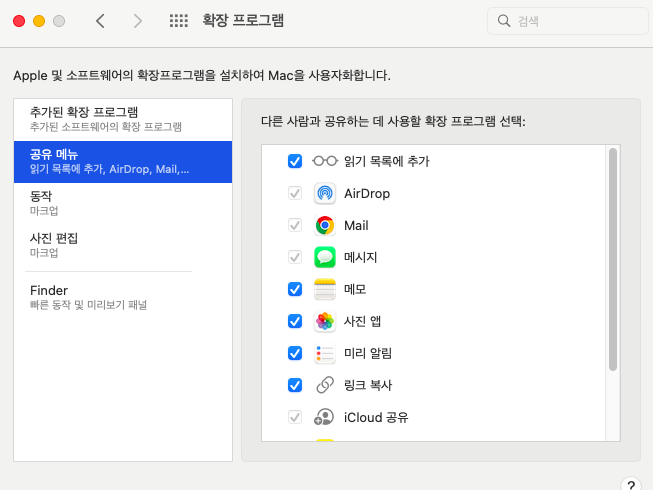Image resolution: width=653 pixels, height=490 pixels.
Task: Click the extension list vertical scrollbar
Action: [613, 259]
